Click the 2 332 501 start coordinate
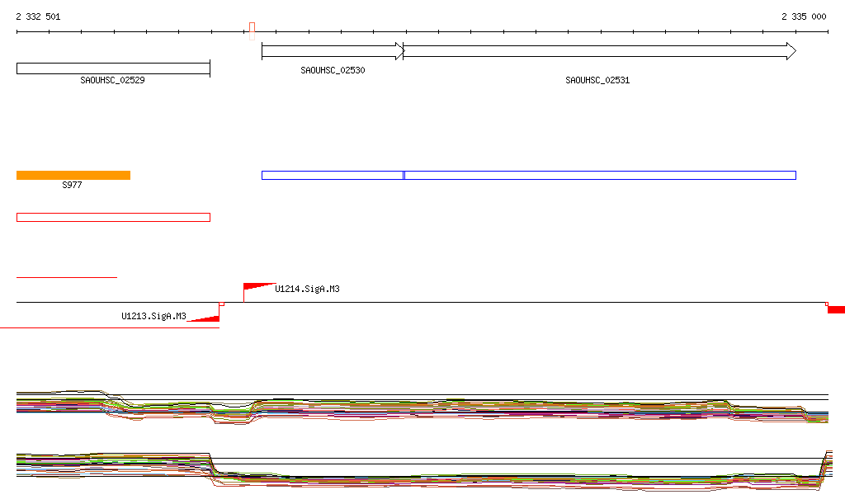 pos(38,16)
